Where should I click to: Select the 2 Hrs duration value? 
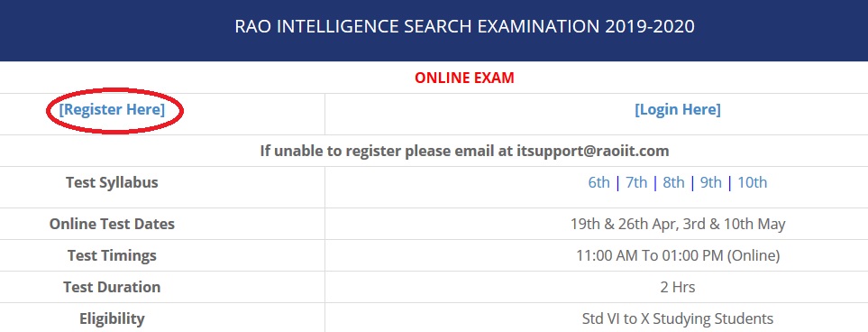point(678,287)
